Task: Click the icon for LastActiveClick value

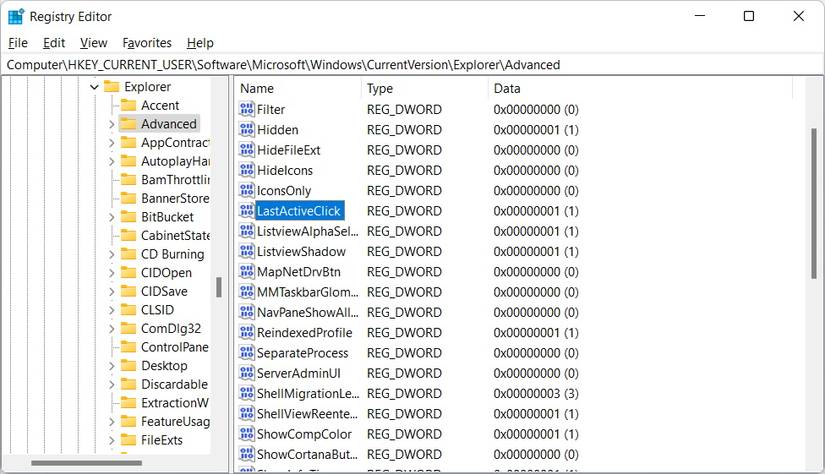Action: 247,211
